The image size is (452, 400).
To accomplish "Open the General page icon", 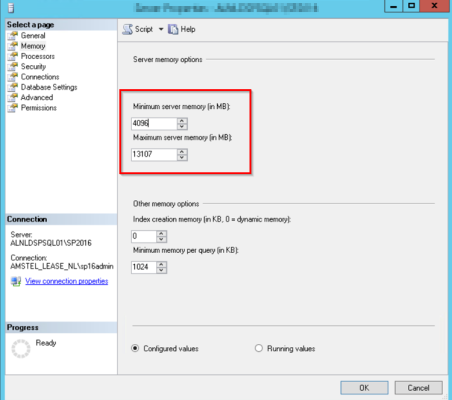I will (x=13, y=36).
